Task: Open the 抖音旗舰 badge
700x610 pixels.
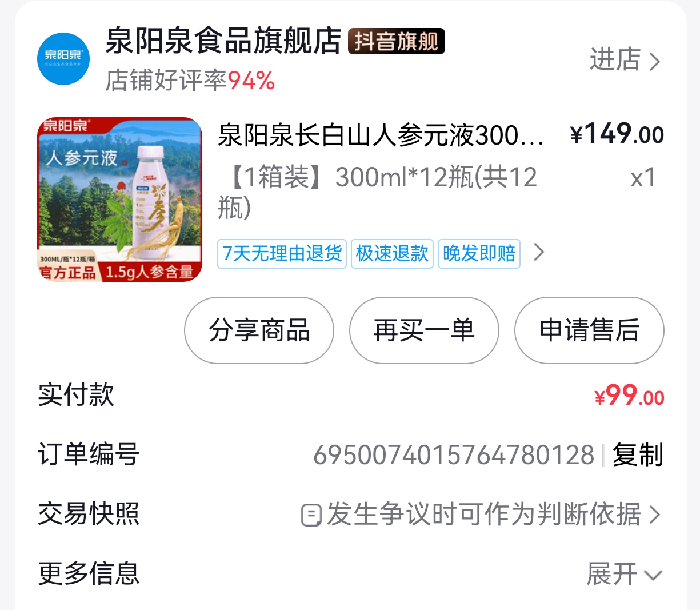Action: (x=396, y=41)
